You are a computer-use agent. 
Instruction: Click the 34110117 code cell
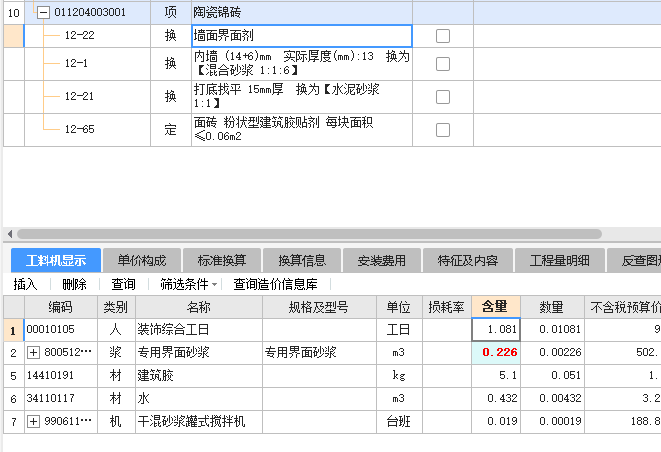pyautogui.click(x=61, y=398)
